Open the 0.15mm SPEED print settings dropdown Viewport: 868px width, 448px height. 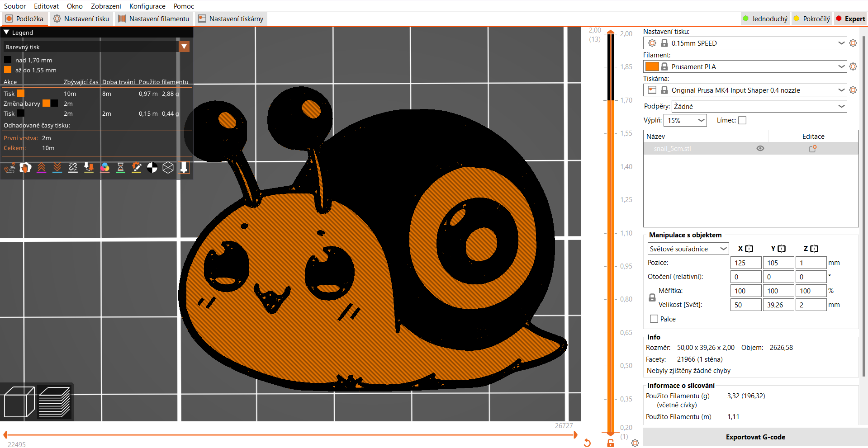click(x=745, y=43)
